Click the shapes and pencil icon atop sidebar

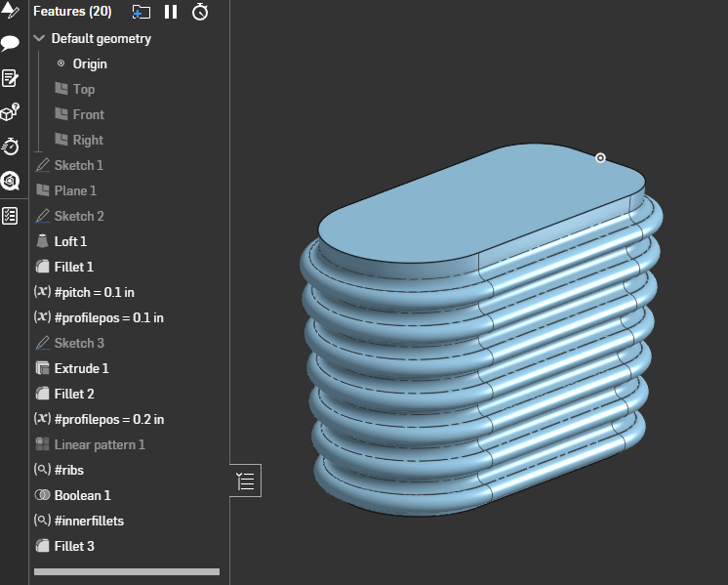(x=10, y=10)
